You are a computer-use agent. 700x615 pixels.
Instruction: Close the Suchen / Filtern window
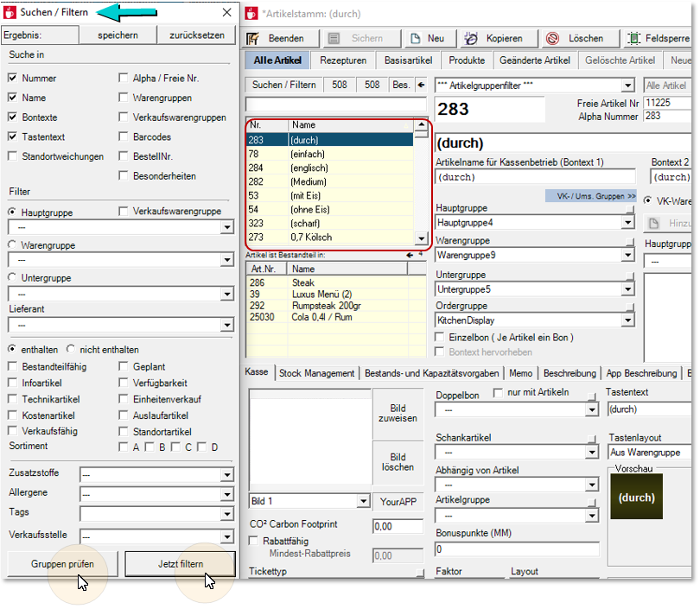pos(226,12)
